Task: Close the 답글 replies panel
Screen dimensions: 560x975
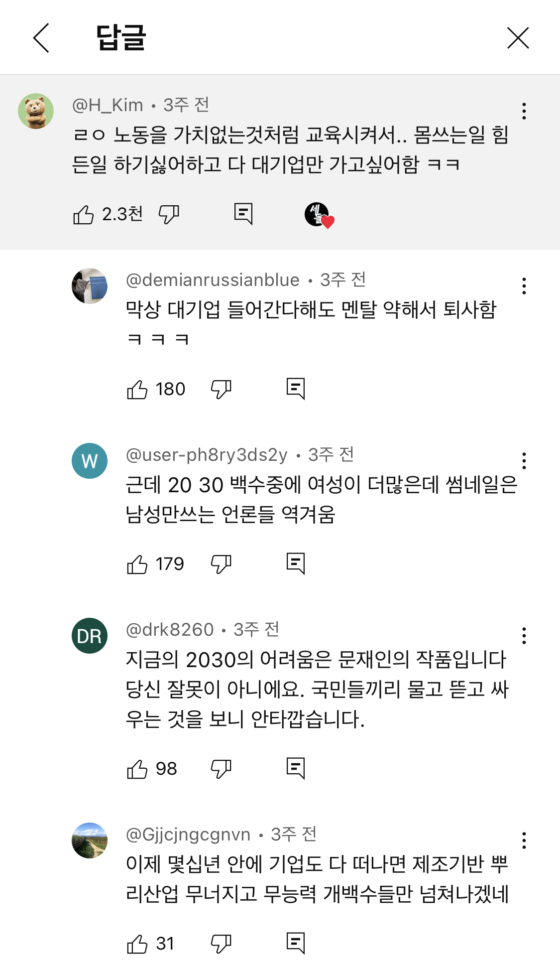Action: 518,38
